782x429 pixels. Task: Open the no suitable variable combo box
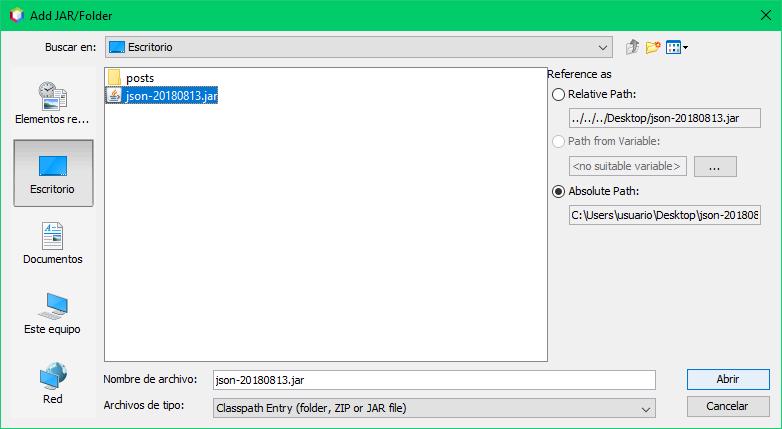[x=627, y=166]
